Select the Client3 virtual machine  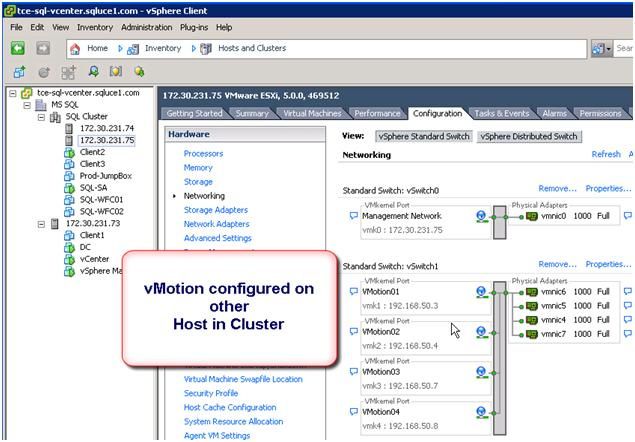[x=92, y=164]
